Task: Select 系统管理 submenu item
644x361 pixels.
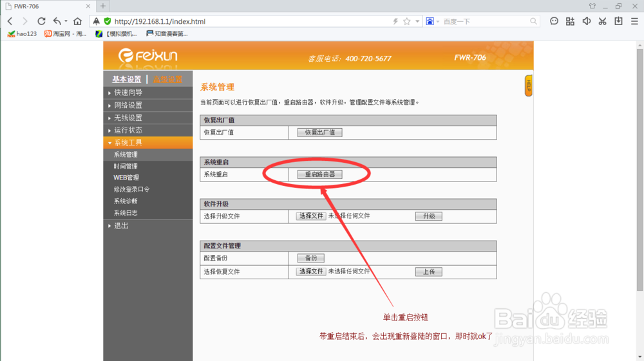Action: pyautogui.click(x=148, y=154)
